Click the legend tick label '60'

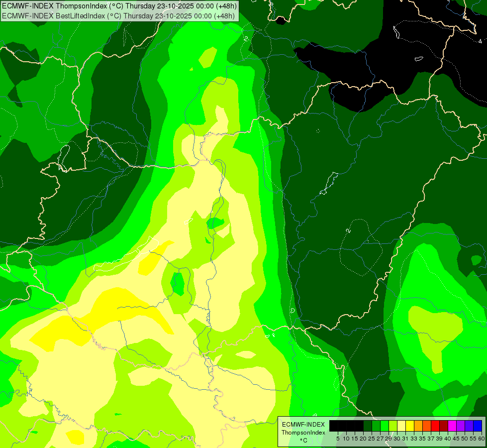click(482, 439)
